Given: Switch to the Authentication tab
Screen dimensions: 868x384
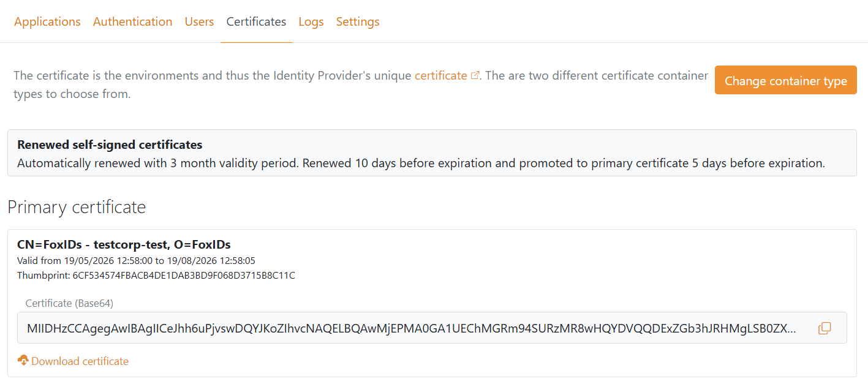Looking at the screenshot, I should pyautogui.click(x=132, y=21).
